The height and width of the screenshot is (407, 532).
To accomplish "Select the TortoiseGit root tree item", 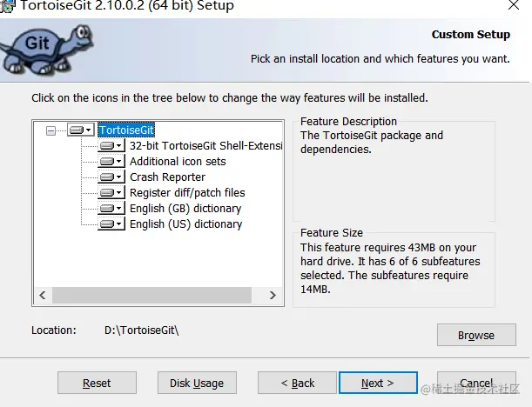I will coord(126,130).
